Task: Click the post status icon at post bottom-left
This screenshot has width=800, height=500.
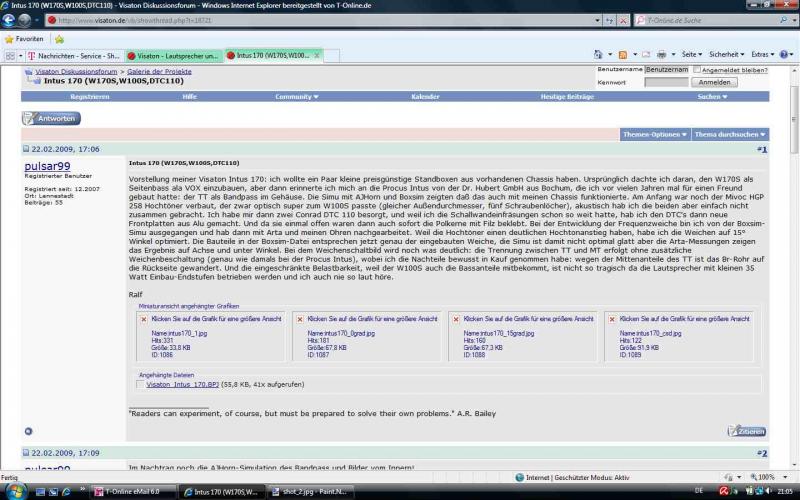Action: 28,431
